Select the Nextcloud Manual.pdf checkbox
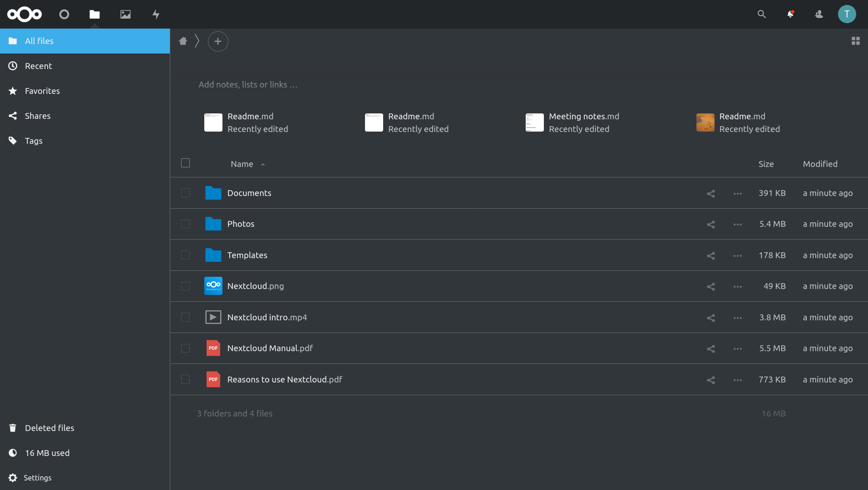Screen dimensions: 868x490 point(185,348)
